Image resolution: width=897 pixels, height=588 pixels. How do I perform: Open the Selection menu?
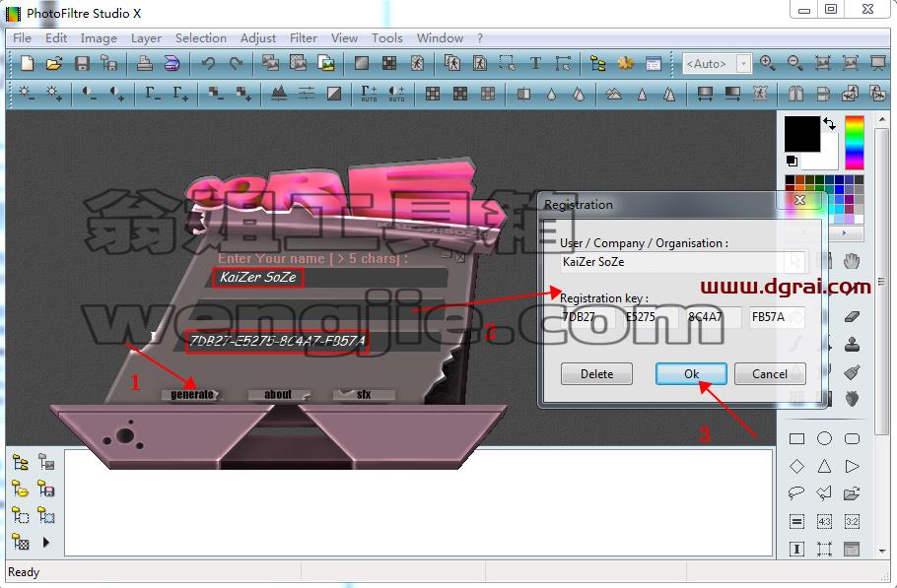[201, 38]
